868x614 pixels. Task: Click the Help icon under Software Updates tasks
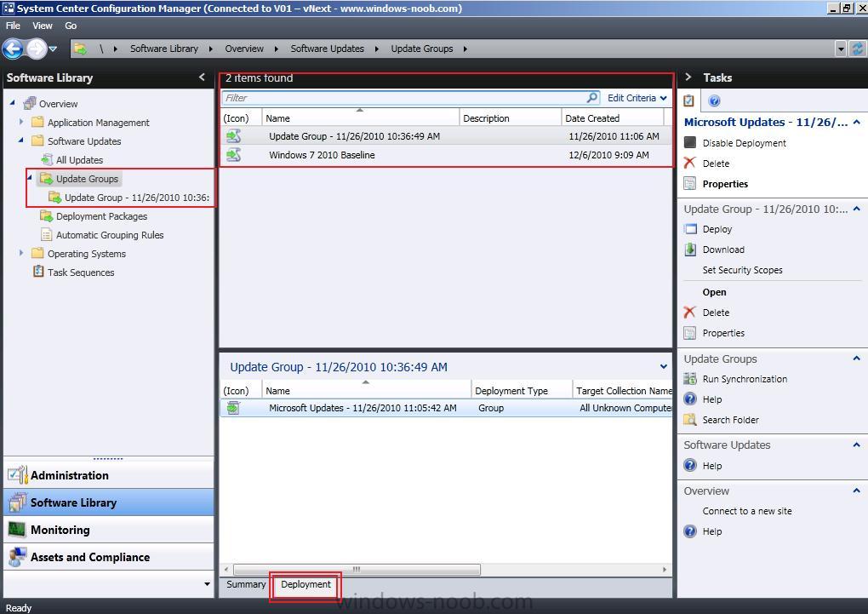[690, 466]
